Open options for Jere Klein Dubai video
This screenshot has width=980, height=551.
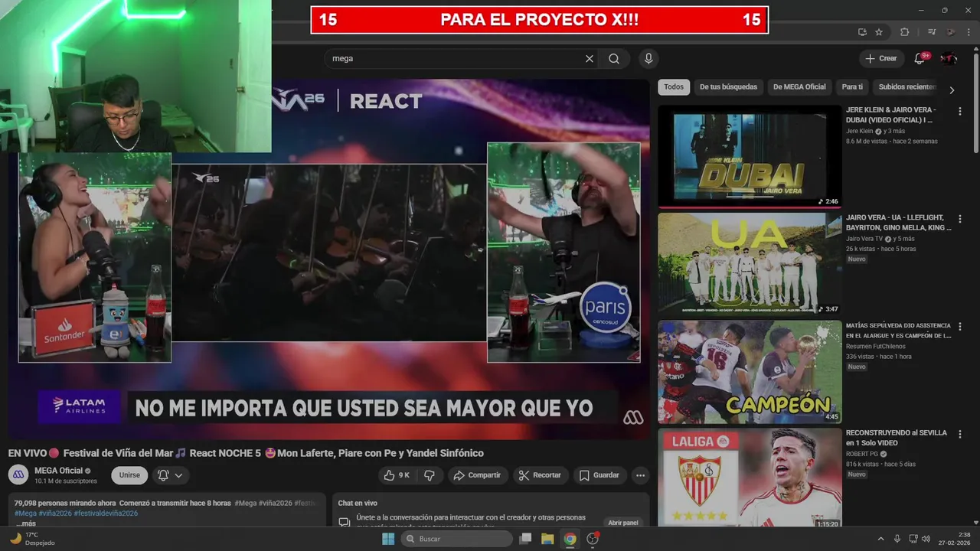(x=960, y=112)
